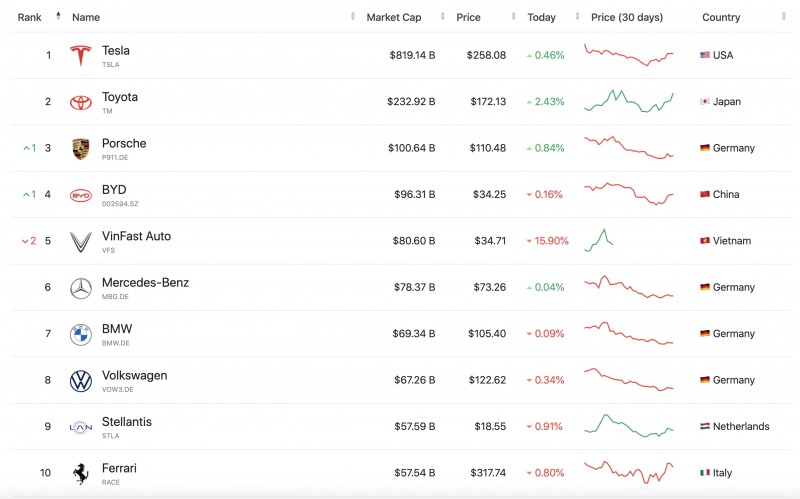Screen dimensions: 800x499
Task: Click the VinFast Auto logo icon
Action: [81, 242]
